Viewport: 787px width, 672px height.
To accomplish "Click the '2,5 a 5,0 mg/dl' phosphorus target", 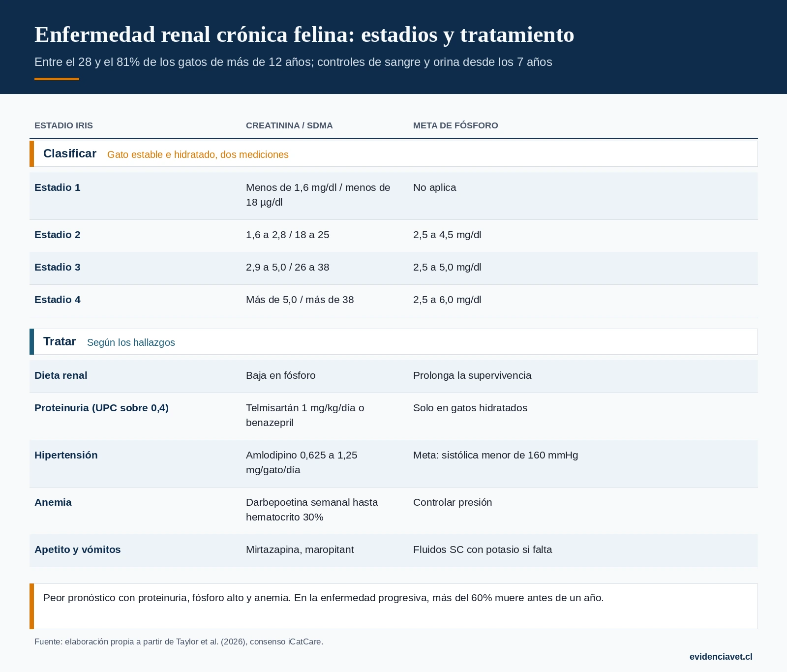I will (x=447, y=267).
